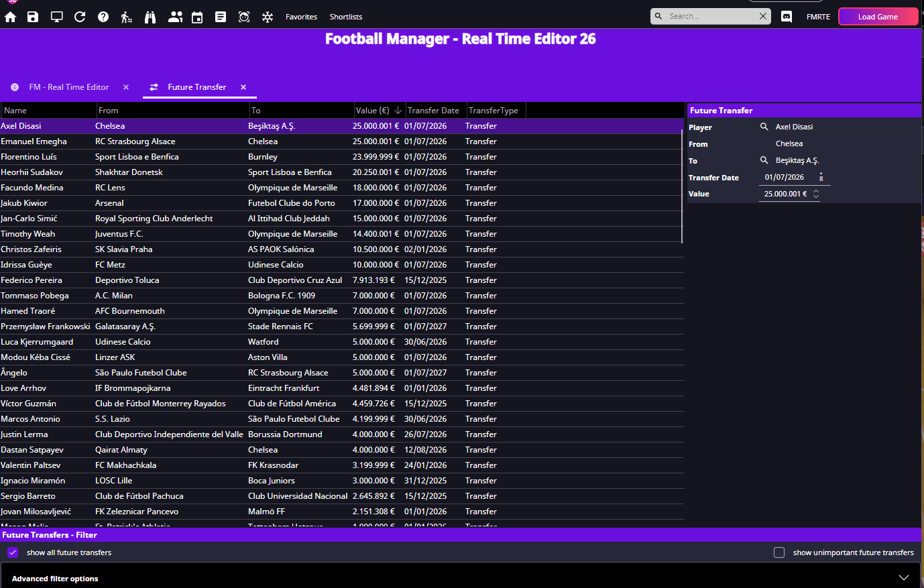Click the Load Game button
The width and height of the screenshot is (924, 588).
(878, 17)
